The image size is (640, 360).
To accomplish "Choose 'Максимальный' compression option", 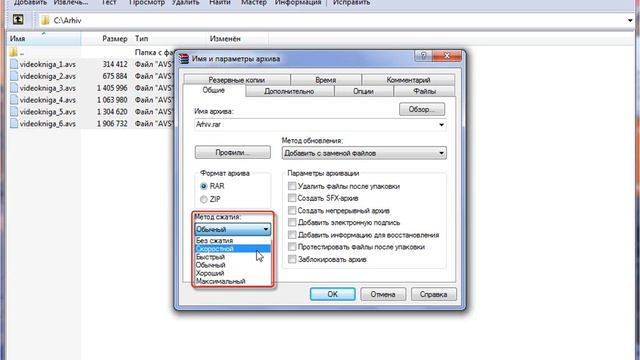I will coord(232,281).
